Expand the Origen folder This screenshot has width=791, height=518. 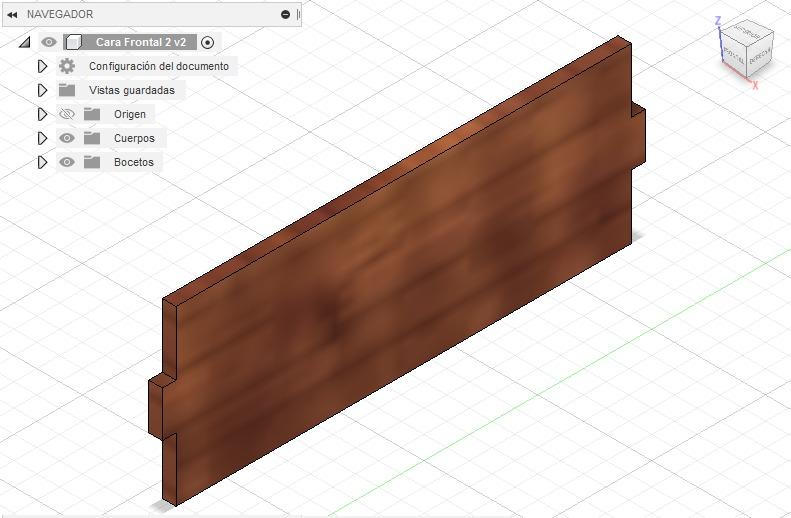coord(42,114)
